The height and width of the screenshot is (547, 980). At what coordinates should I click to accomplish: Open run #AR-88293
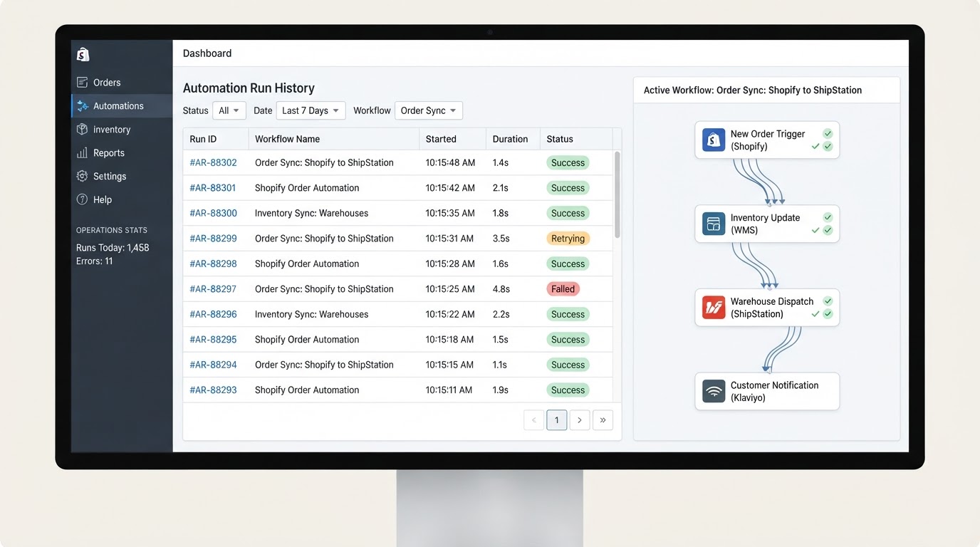click(213, 390)
